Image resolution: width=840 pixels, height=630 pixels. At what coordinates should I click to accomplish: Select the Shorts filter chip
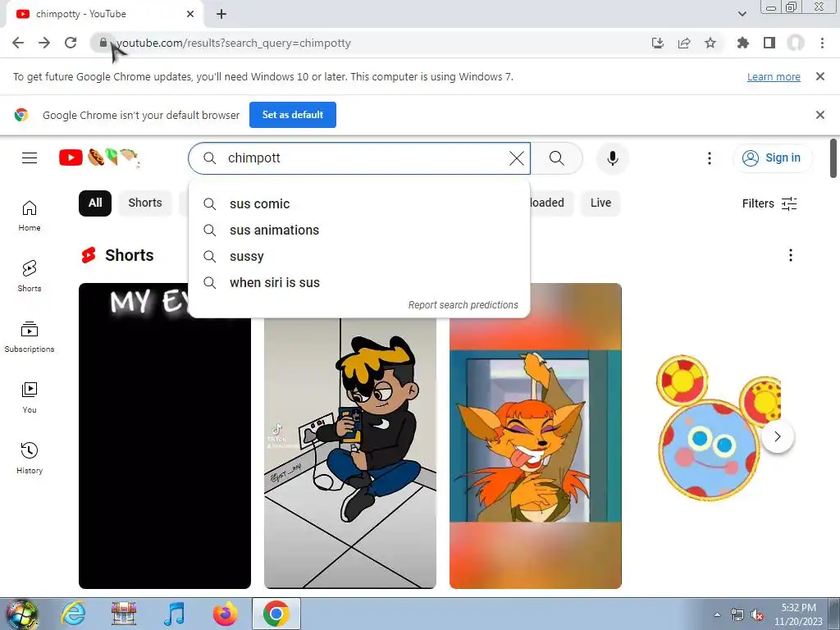[144, 203]
